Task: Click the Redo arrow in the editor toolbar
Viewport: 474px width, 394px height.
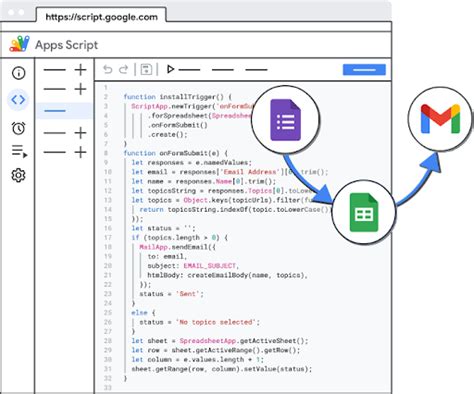Action: pos(124,69)
